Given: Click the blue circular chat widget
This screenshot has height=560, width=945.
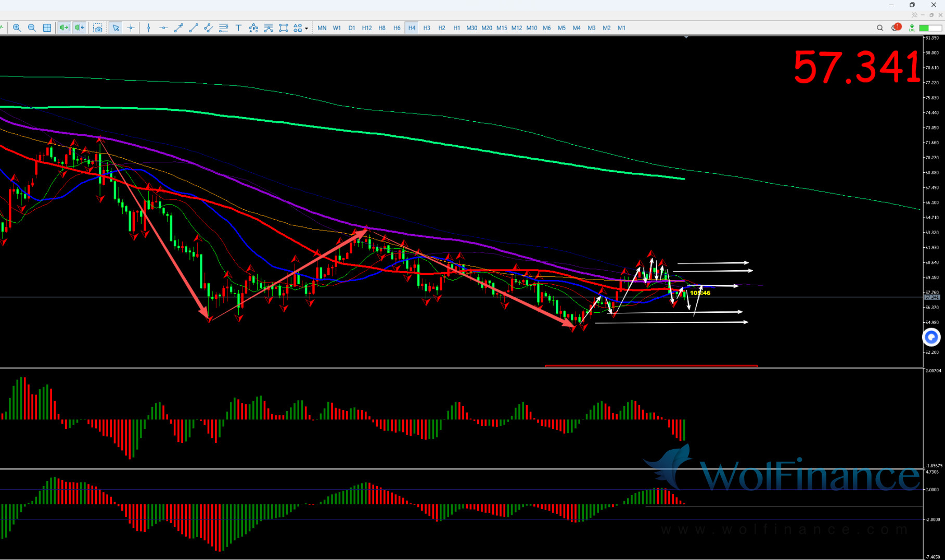Looking at the screenshot, I should click(931, 338).
